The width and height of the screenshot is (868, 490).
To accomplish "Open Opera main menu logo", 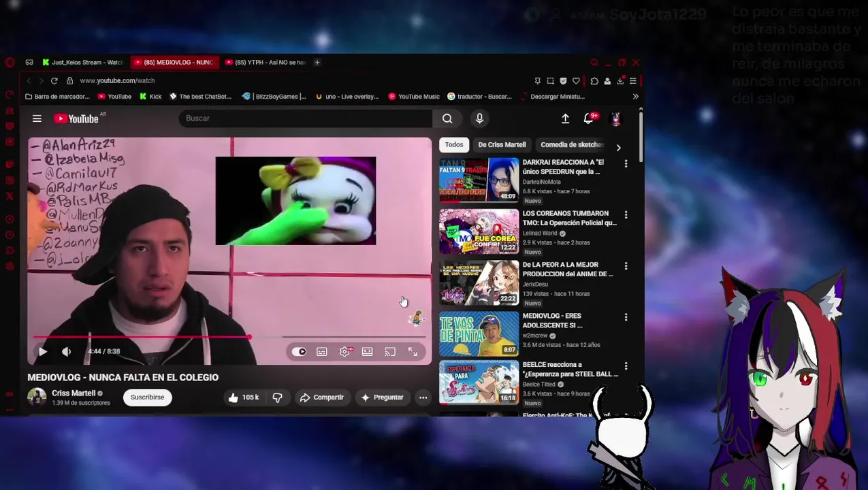I will pyautogui.click(x=10, y=62).
